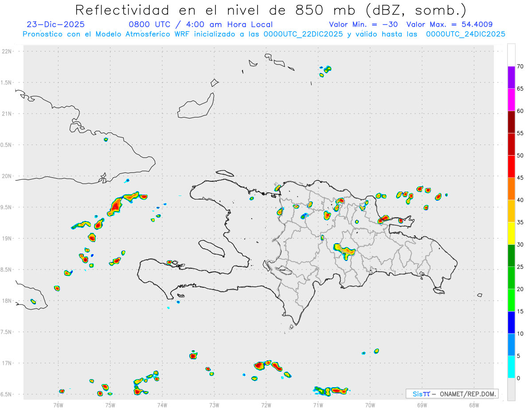Click the colorbar value "55"
The image size is (532, 411).
(520, 133)
